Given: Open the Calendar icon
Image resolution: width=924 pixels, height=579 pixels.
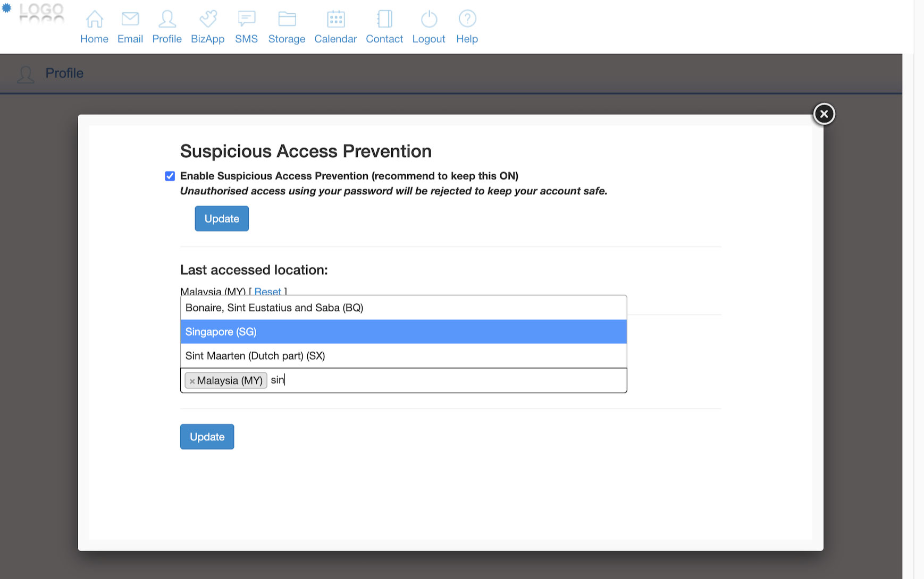Looking at the screenshot, I should (x=335, y=19).
